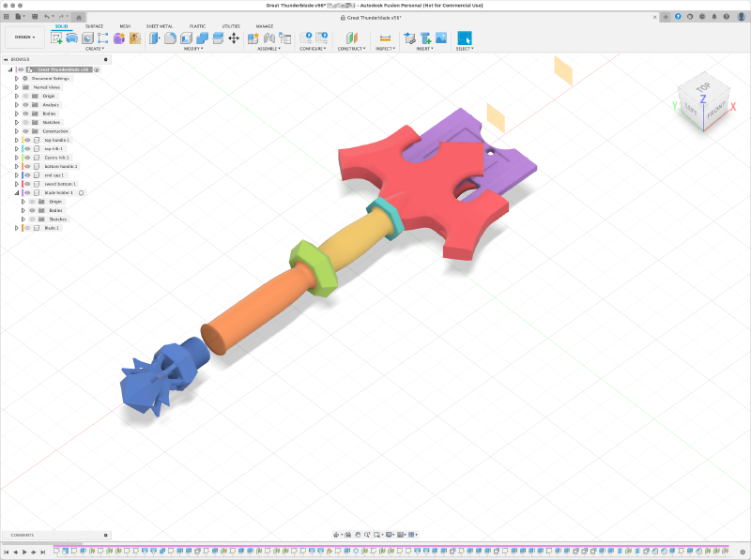Jump to timeline beginning

[7, 552]
